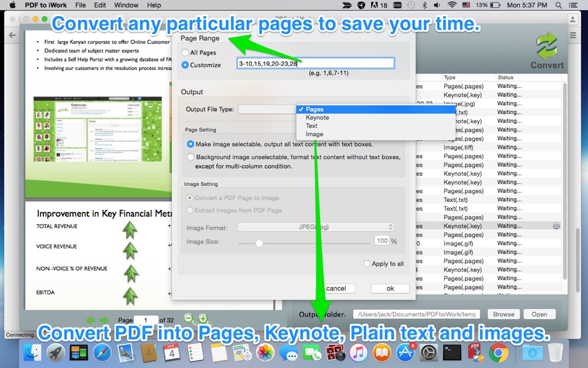Go to the next page with the right green arrow

coord(104,320)
